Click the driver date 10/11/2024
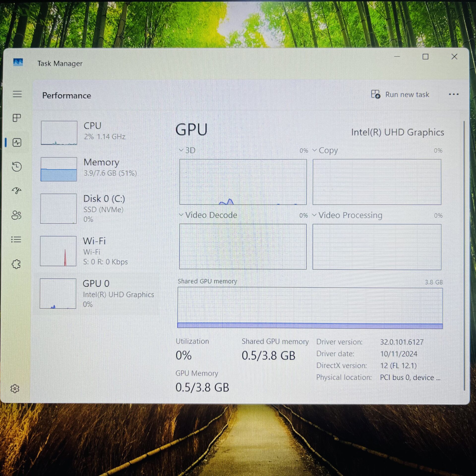 399,354
